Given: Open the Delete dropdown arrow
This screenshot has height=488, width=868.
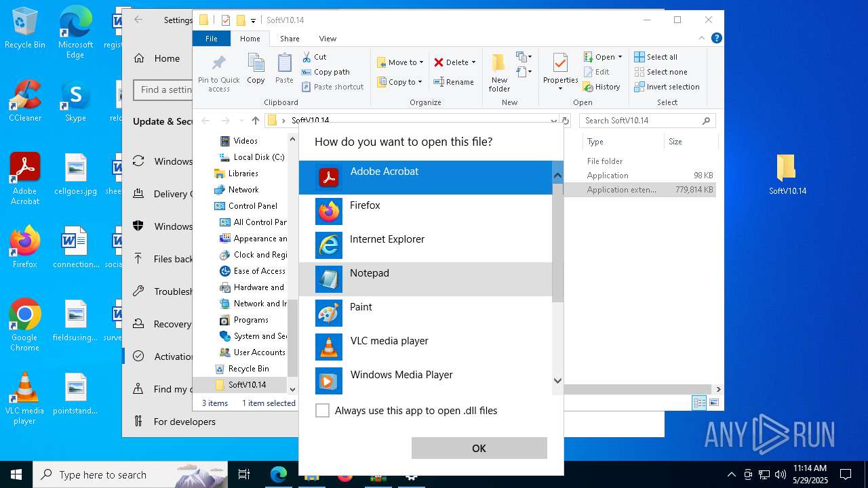Looking at the screenshot, I should 473,62.
